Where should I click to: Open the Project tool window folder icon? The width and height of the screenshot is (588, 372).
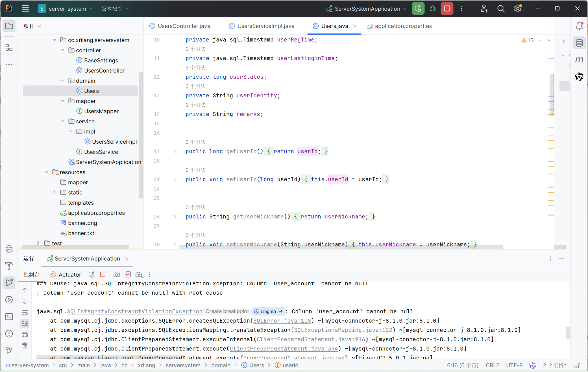click(9, 26)
